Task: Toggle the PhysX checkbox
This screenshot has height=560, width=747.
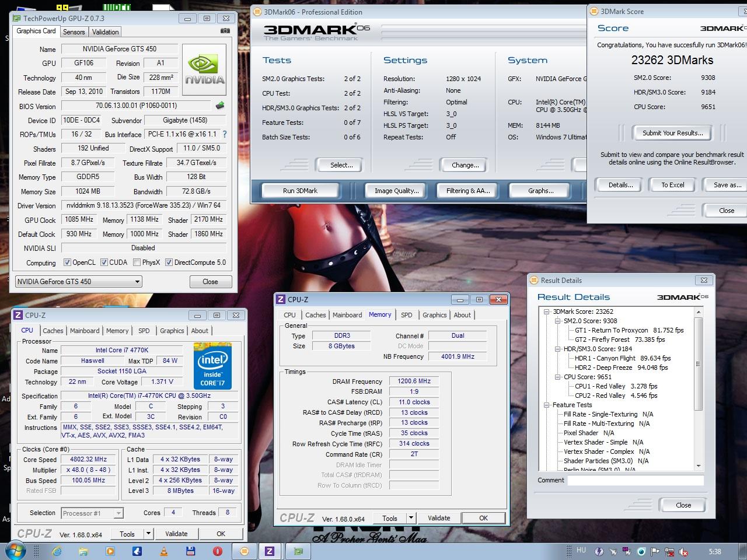Action: pyautogui.click(x=137, y=262)
